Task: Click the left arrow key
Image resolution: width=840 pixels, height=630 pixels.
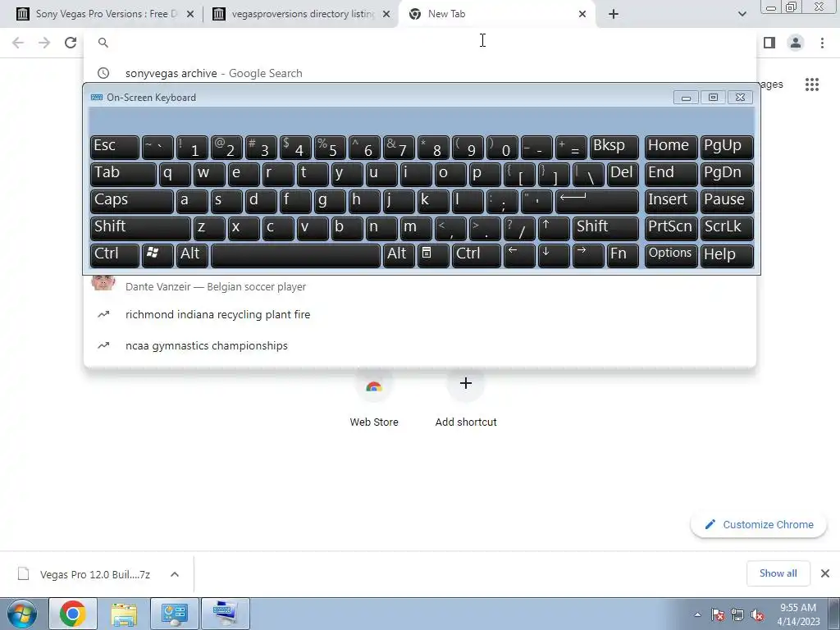Action: click(519, 255)
